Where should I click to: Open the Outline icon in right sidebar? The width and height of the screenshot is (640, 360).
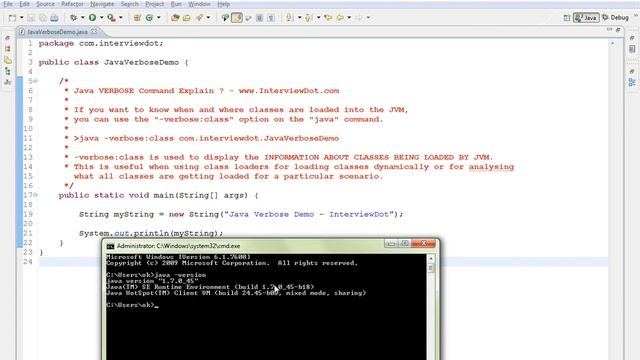(632, 82)
